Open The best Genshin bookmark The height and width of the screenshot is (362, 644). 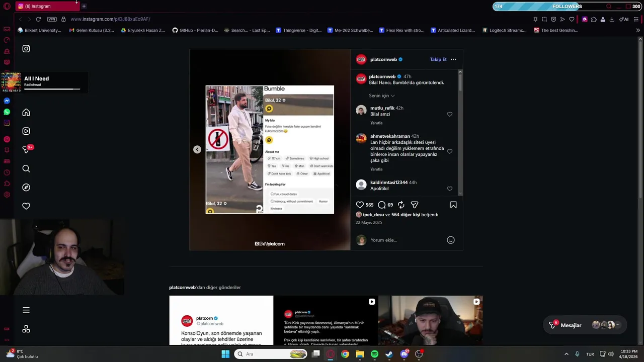click(556, 30)
